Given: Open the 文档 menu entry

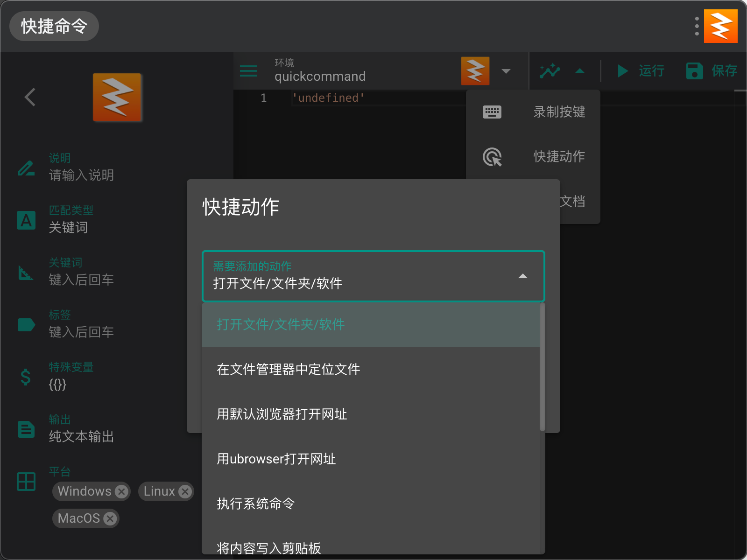Looking at the screenshot, I should 572,202.
